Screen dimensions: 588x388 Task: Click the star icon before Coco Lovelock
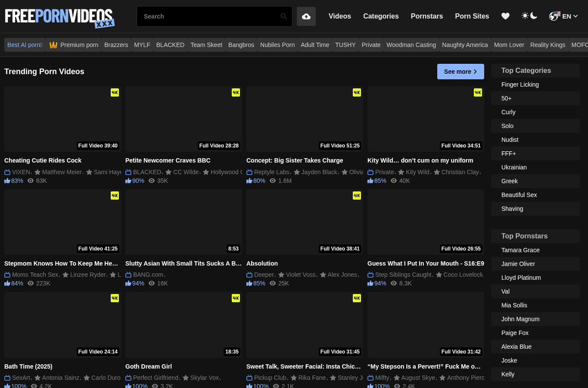tap(439, 275)
